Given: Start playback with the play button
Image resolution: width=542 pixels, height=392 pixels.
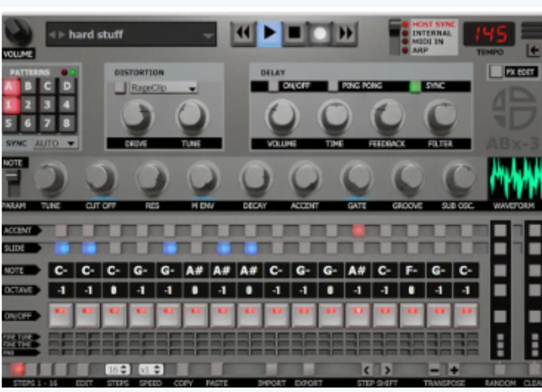Looking at the screenshot, I should click(x=269, y=33).
